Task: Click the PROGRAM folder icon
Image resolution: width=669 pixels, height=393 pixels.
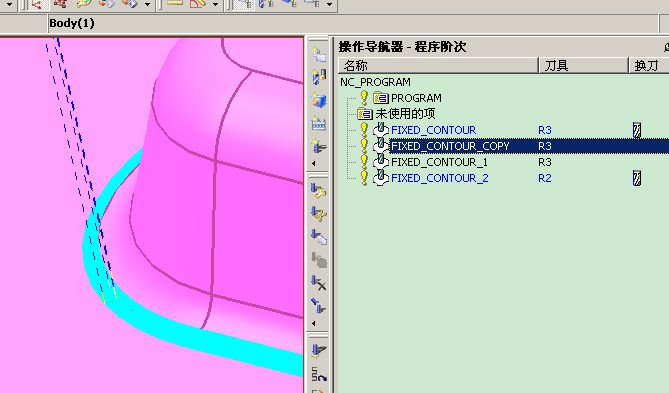Action: click(x=381, y=98)
